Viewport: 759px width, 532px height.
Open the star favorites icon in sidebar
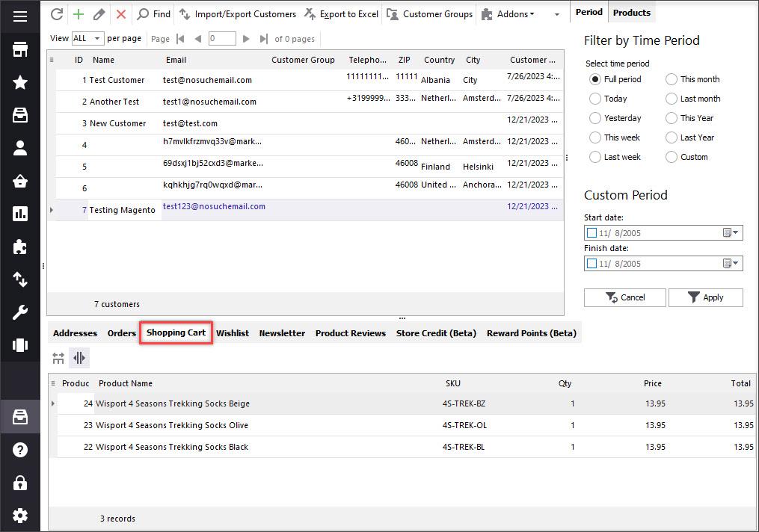click(20, 82)
